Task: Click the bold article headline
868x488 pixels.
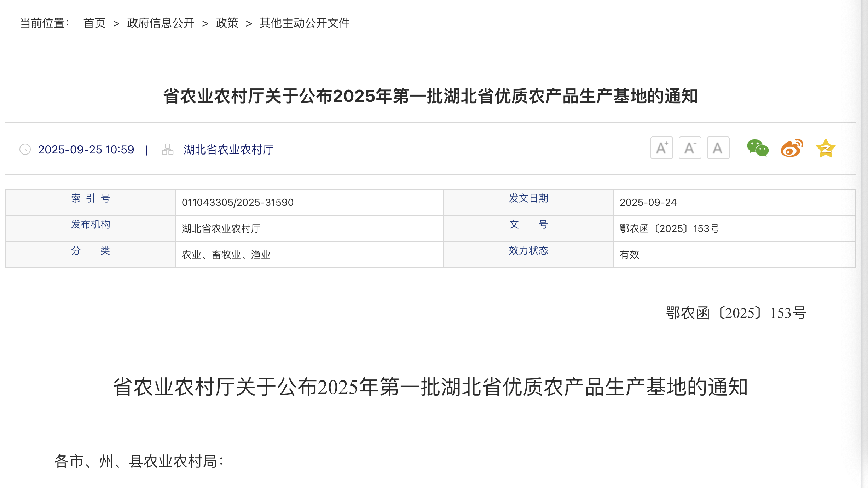Action: tap(430, 96)
